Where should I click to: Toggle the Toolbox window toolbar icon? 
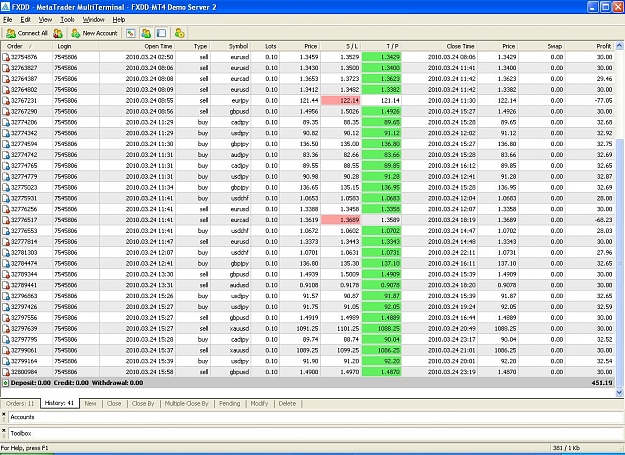[161, 33]
